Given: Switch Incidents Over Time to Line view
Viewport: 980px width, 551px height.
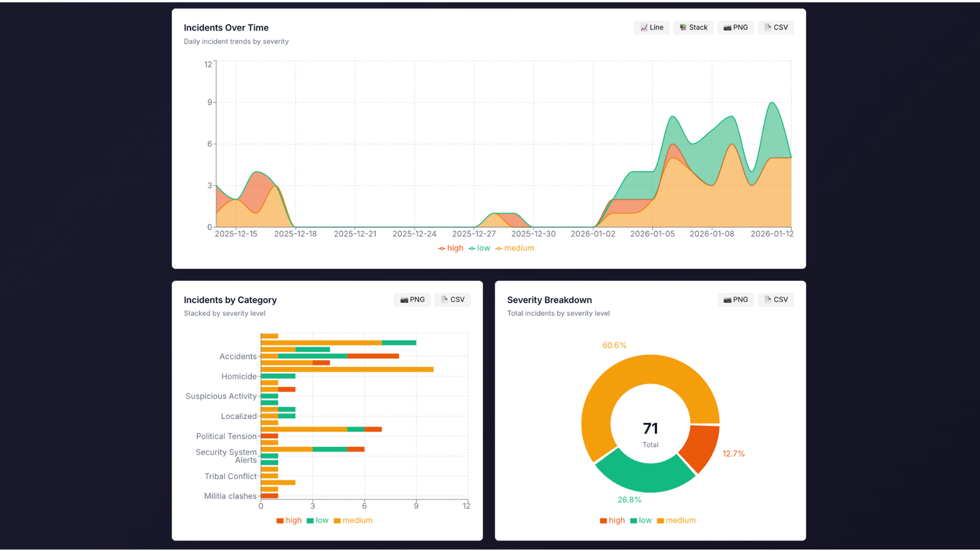Looking at the screenshot, I should click(651, 27).
